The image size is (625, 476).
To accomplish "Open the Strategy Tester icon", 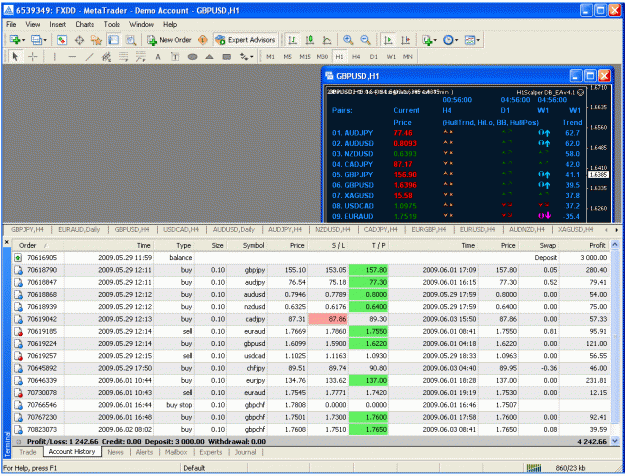I will (131, 40).
